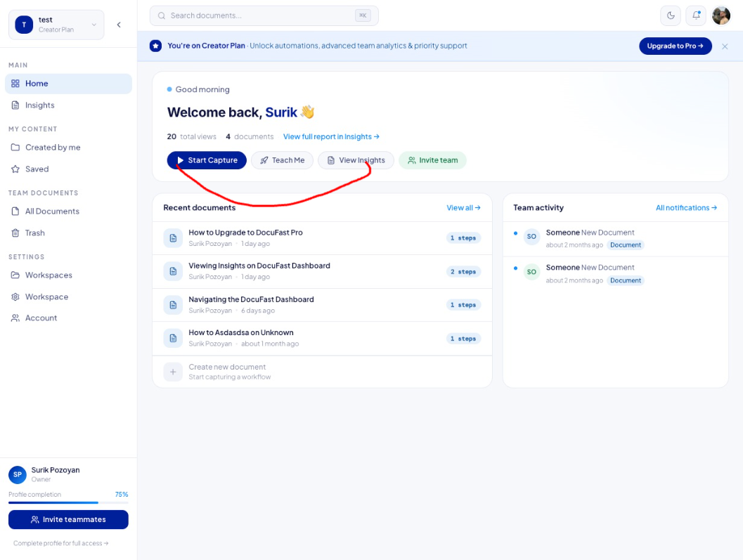Click the Home grid icon
Image resolution: width=743 pixels, height=560 pixels.
(15, 84)
